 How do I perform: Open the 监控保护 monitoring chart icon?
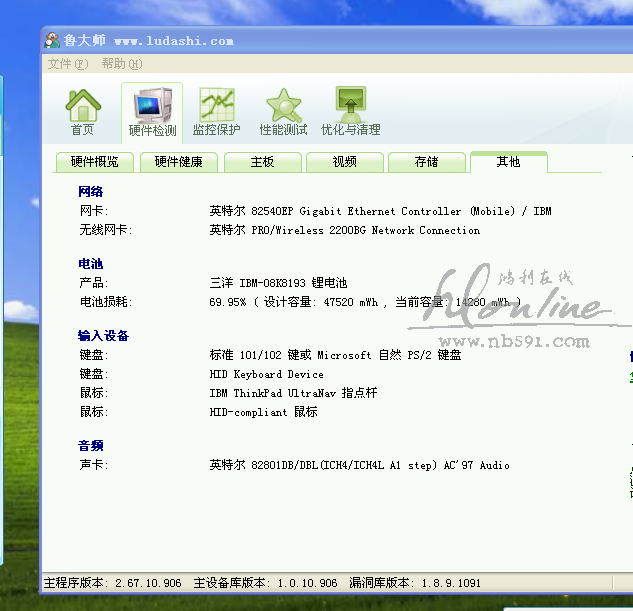coord(217,108)
